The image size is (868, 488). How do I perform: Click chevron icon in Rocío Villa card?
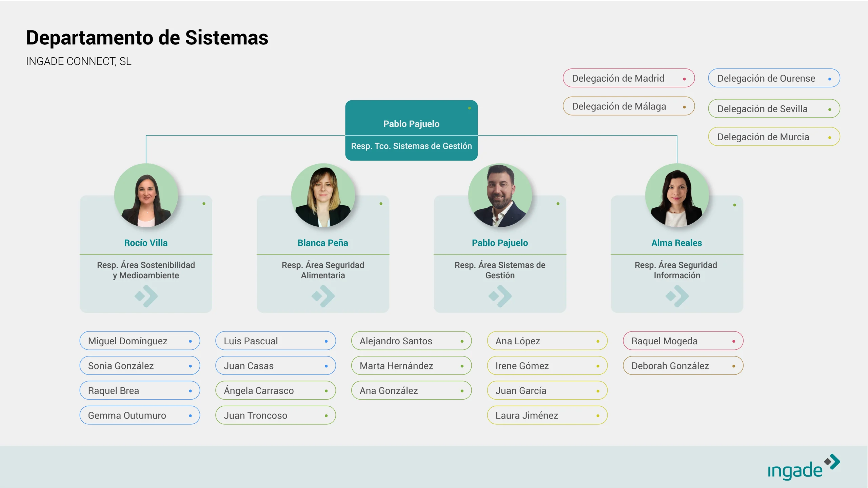click(146, 296)
